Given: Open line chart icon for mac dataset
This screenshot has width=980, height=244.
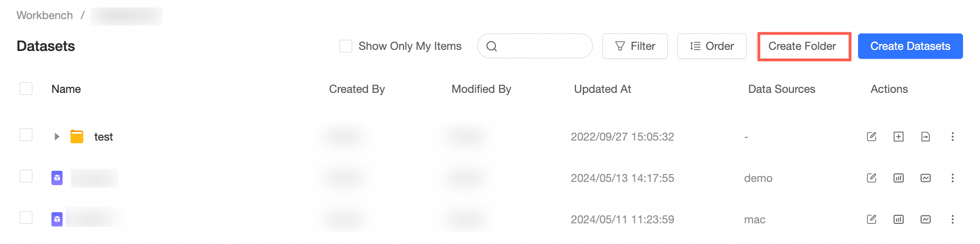Looking at the screenshot, I should 925,220.
